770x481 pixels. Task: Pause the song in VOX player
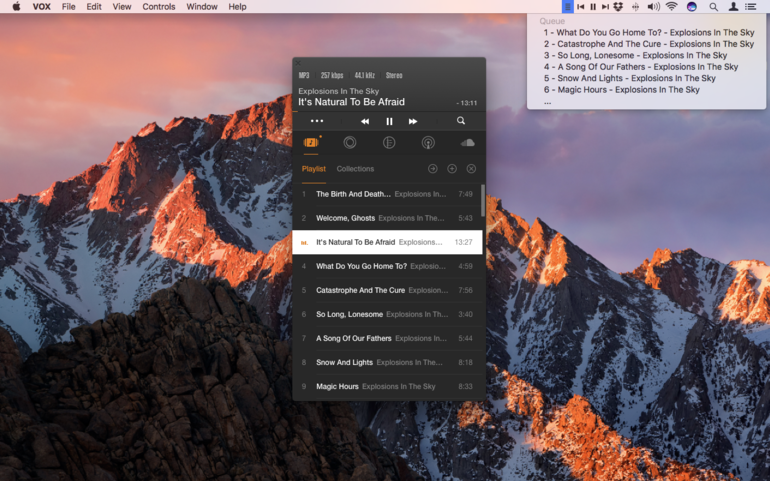click(x=389, y=121)
